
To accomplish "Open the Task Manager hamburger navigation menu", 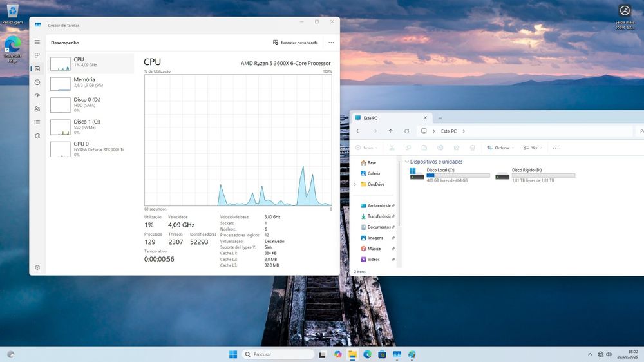I will point(37,42).
